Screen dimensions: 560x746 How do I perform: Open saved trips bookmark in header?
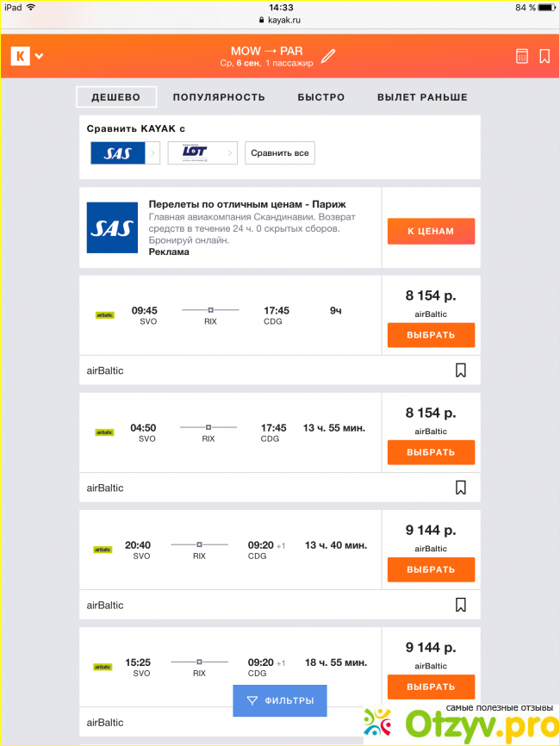(544, 57)
